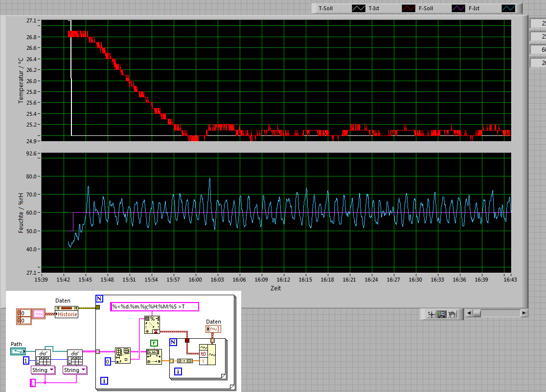Click the Path file reference control icon

tap(18, 351)
